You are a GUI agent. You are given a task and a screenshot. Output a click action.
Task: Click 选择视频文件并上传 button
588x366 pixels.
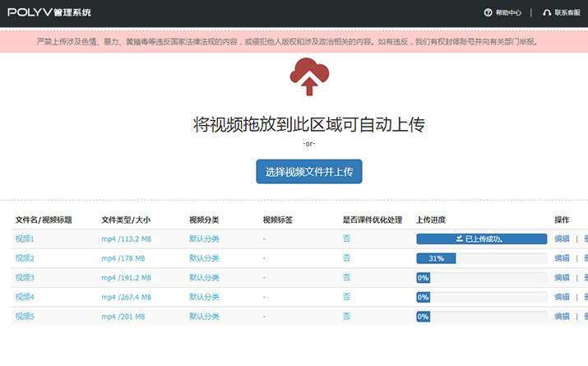[x=308, y=172]
